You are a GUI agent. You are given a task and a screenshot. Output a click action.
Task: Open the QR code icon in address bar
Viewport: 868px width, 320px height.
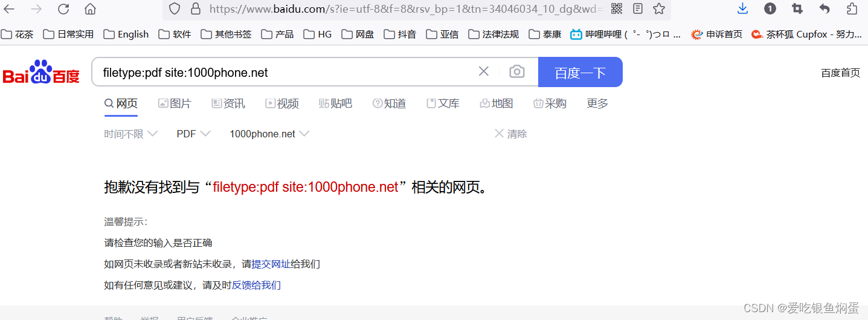pyautogui.click(x=616, y=8)
